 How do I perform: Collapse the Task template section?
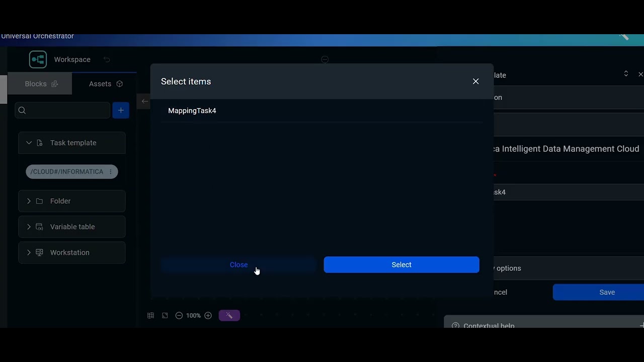click(29, 143)
